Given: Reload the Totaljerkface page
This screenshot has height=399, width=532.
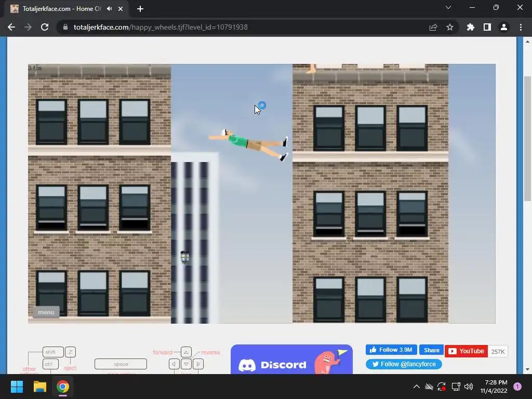Looking at the screenshot, I should [x=45, y=27].
